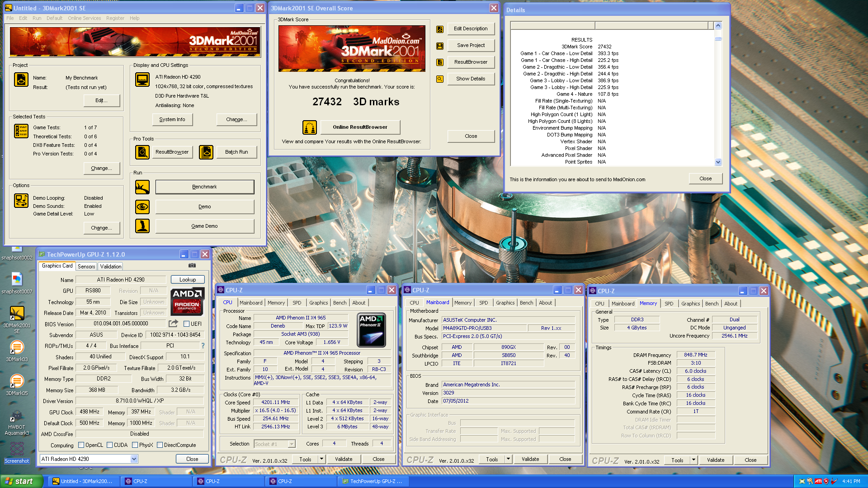This screenshot has width=868, height=488.
Task: Click the GPU-Z screenshot camera icon
Action: [192, 266]
